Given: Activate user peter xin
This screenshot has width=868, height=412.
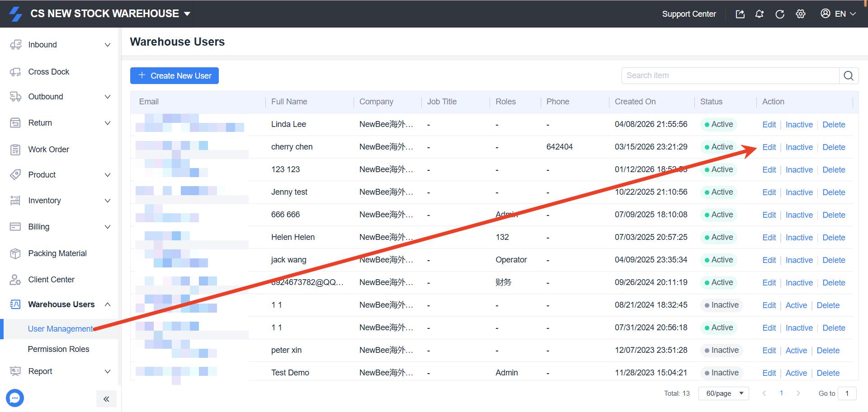Looking at the screenshot, I should [796, 351].
